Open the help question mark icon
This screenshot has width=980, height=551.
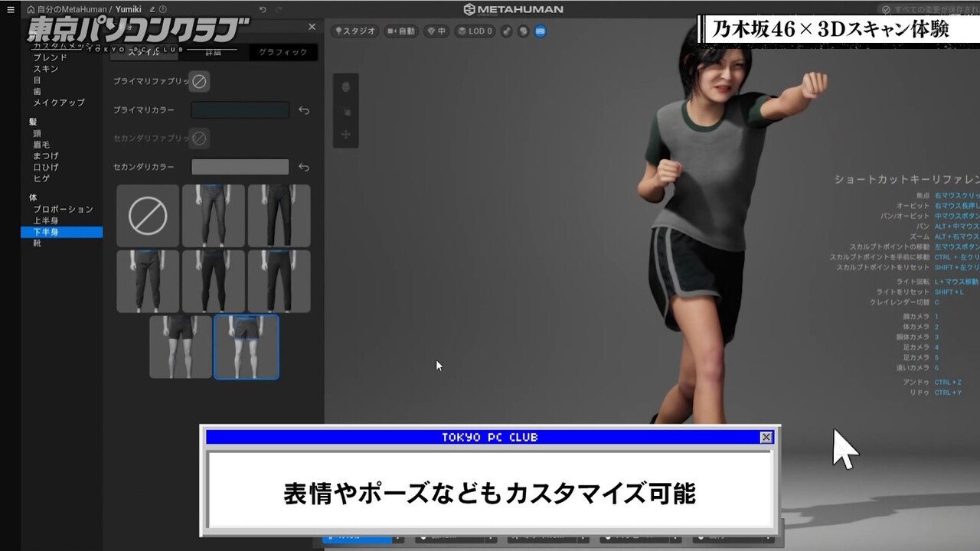162,9
